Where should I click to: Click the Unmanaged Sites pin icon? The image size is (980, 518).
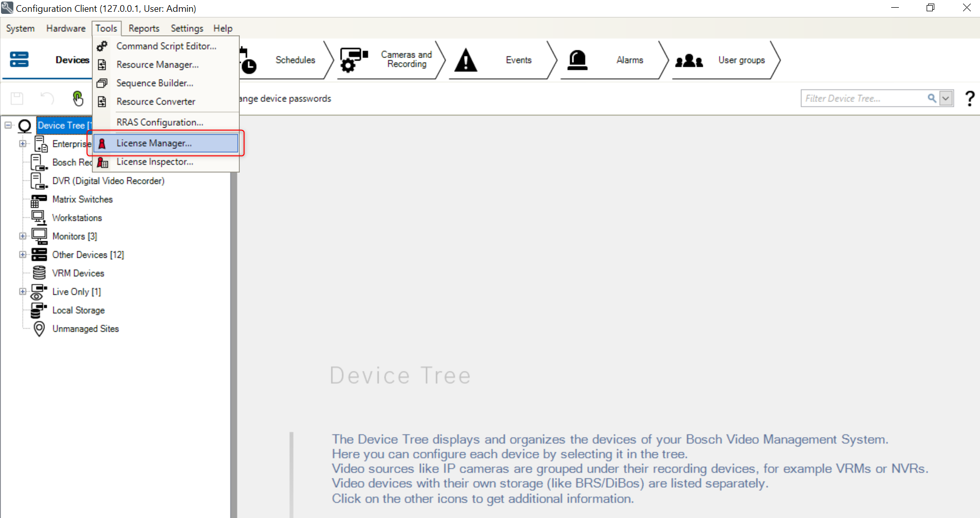pos(39,329)
